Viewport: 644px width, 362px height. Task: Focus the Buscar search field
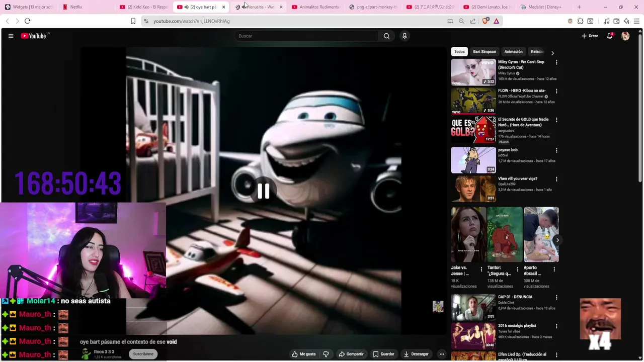[x=307, y=36]
